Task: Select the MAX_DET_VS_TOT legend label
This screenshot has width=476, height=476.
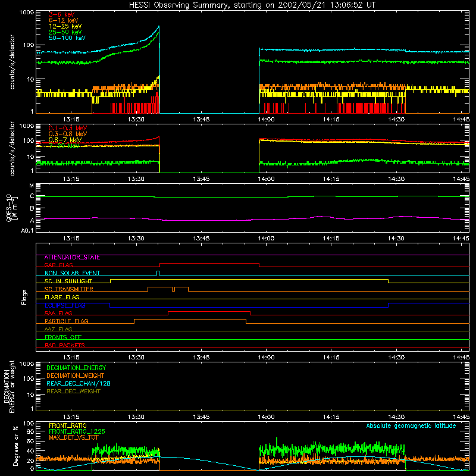Action: (x=74, y=437)
